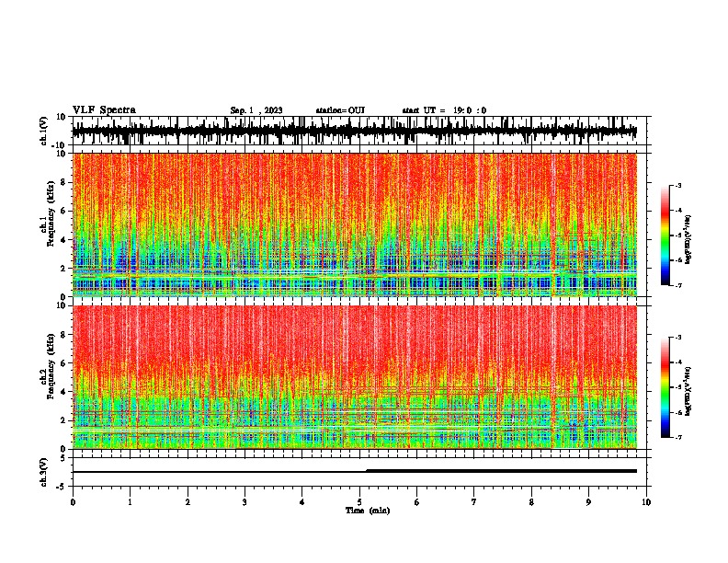Click time-axis tick label "4"
728x563 pixels.
[302, 502]
